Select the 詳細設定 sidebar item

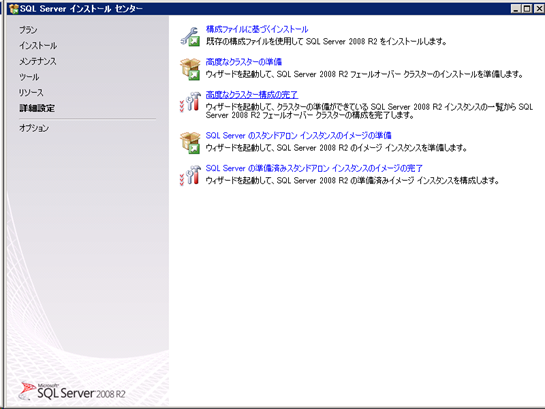(x=37, y=108)
